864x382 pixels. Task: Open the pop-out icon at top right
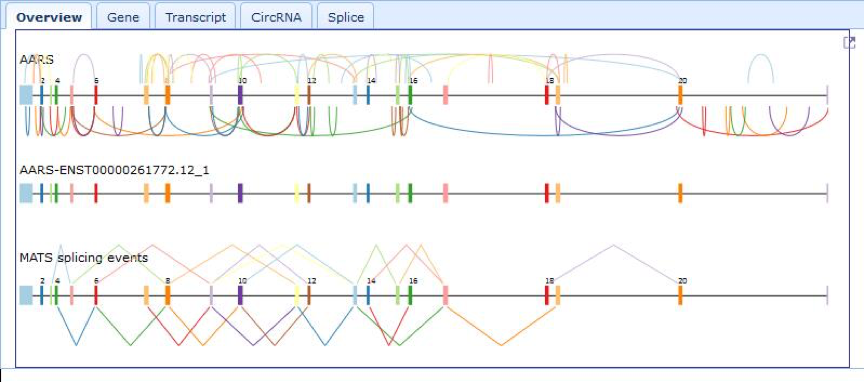coord(850,42)
